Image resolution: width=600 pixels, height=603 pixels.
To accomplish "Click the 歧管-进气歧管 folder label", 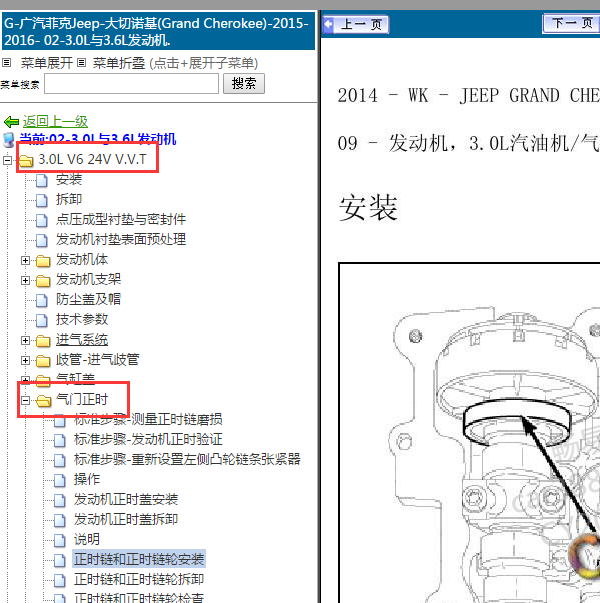I will coord(97,360).
